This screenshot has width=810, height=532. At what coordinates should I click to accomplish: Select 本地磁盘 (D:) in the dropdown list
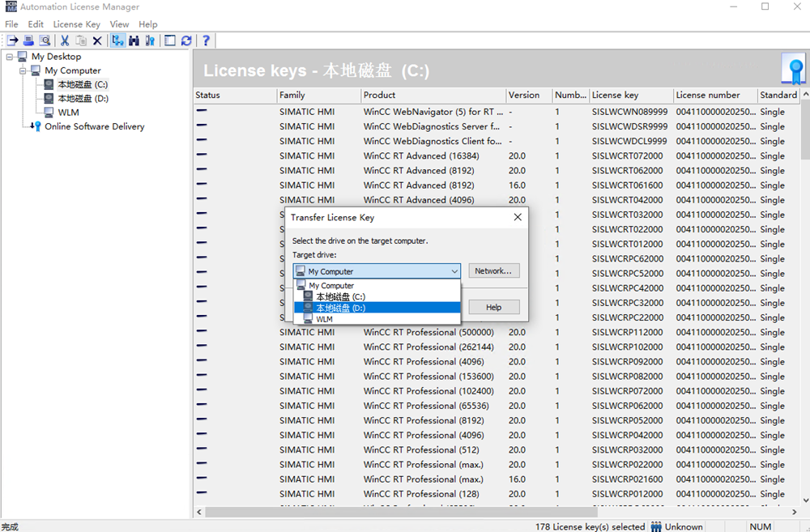tap(340, 308)
